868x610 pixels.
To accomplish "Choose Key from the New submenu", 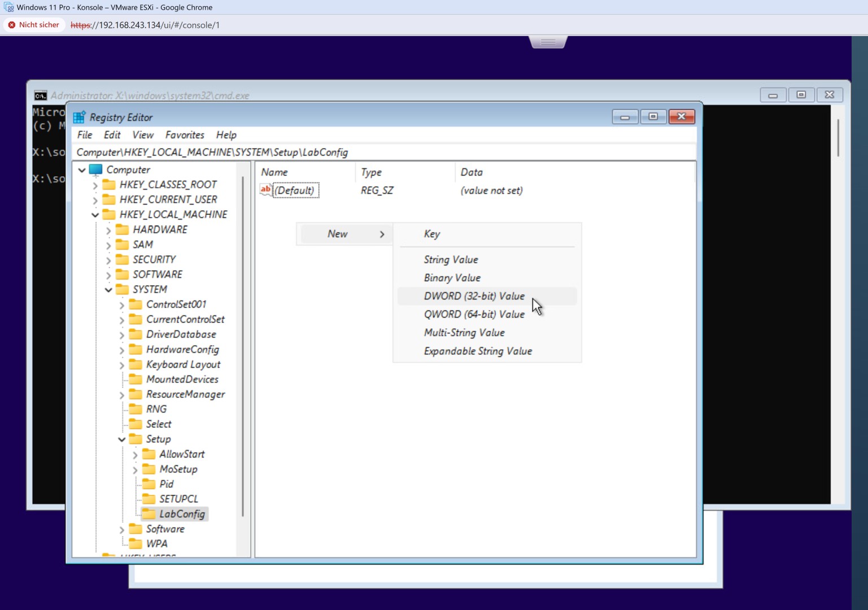I will click(487, 234).
